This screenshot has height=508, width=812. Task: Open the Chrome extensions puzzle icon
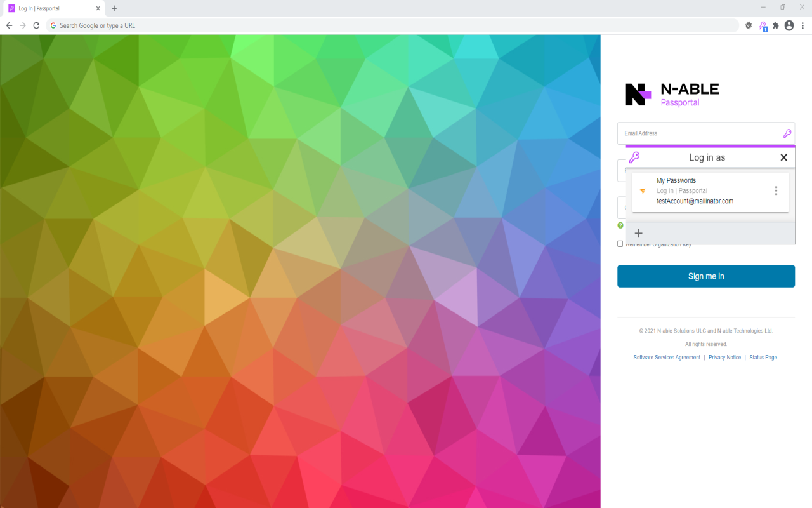[775, 25]
